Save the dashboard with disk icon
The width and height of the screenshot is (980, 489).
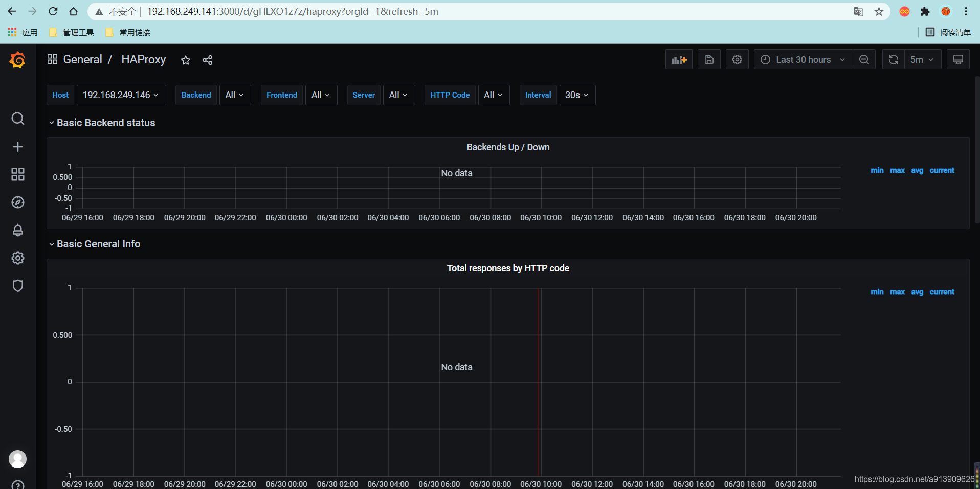[x=709, y=60]
